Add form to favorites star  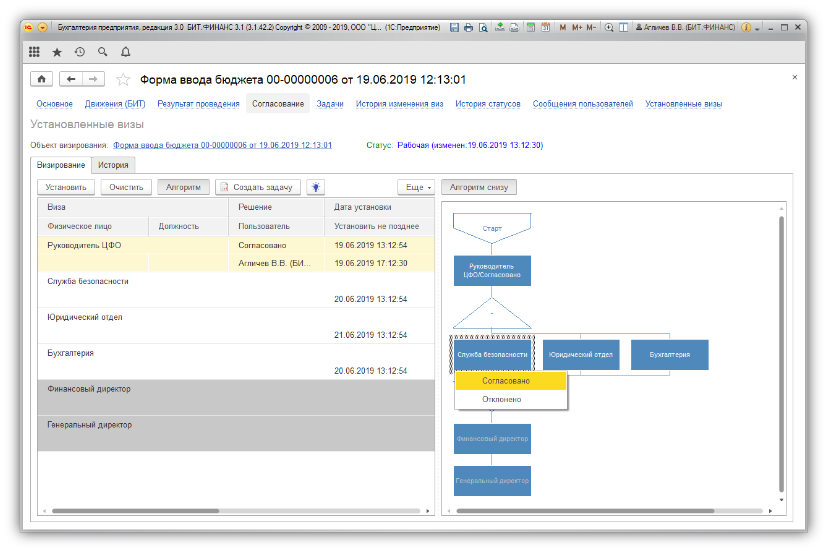click(124, 79)
